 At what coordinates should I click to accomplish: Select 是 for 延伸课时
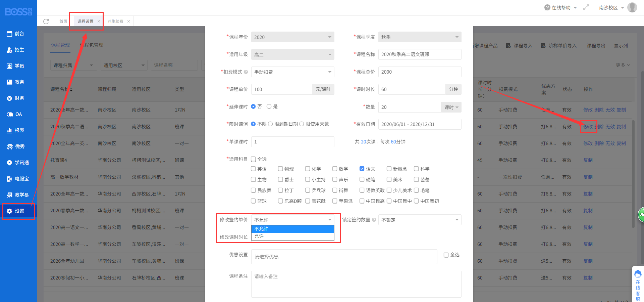(269, 106)
